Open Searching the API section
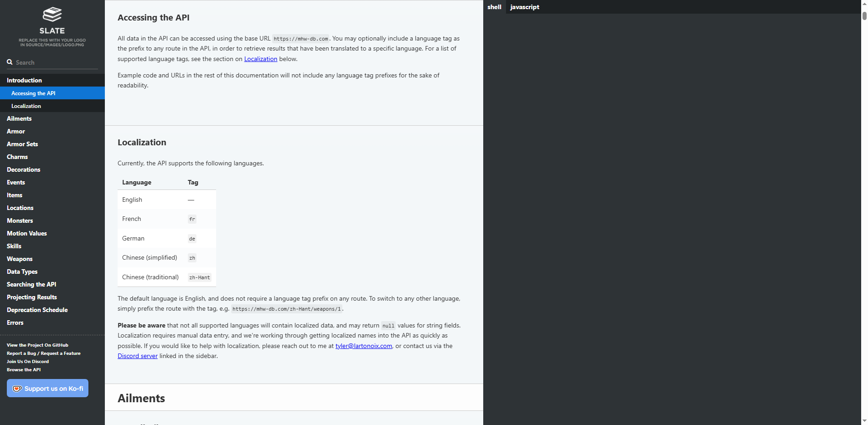Viewport: 868px width, 425px height. pyautogui.click(x=52, y=284)
